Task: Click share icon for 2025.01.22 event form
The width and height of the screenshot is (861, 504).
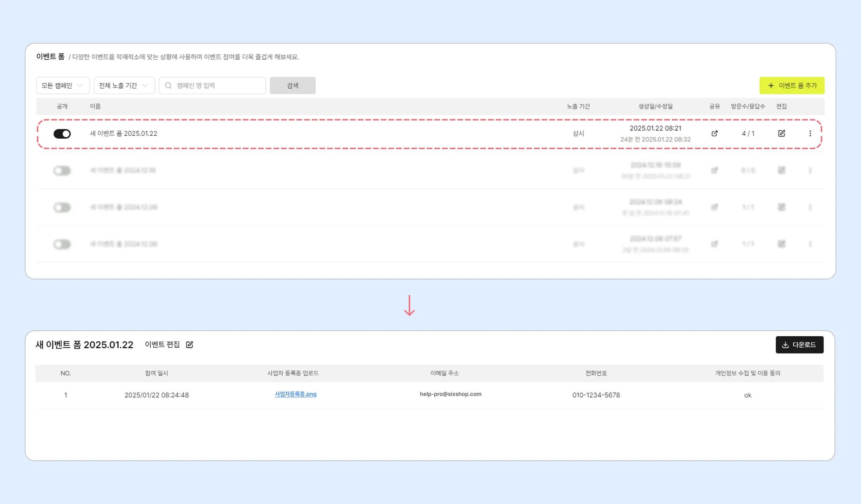Action: point(714,133)
